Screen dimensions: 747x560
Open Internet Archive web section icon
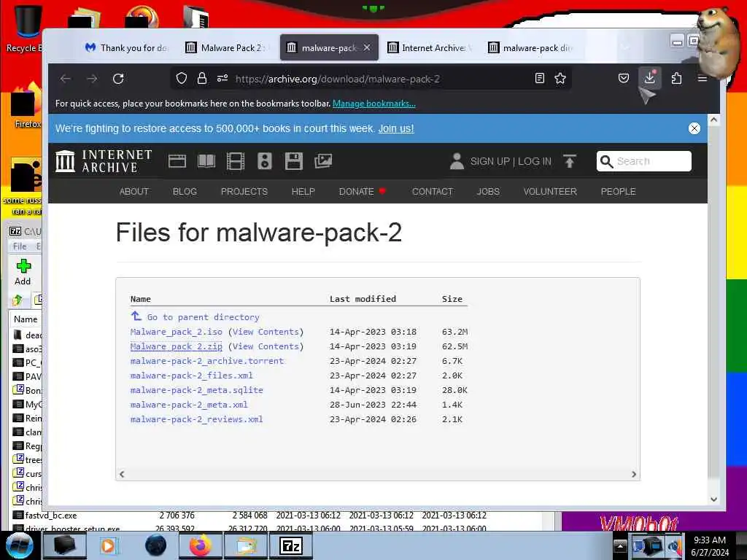coord(177,161)
